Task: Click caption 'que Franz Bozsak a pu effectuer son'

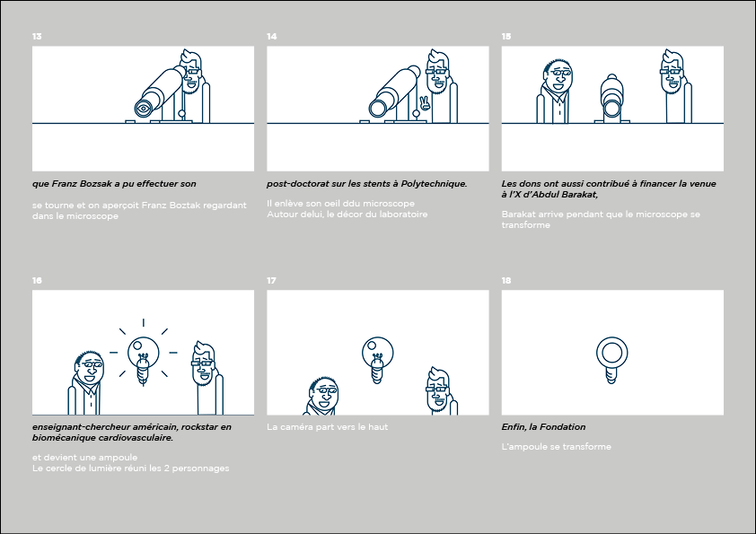Action: pos(114,184)
